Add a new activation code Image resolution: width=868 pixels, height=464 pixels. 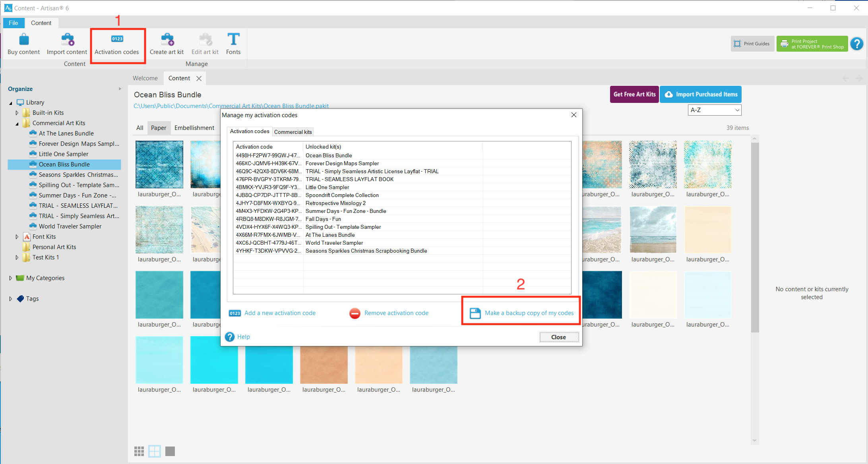[272, 313]
